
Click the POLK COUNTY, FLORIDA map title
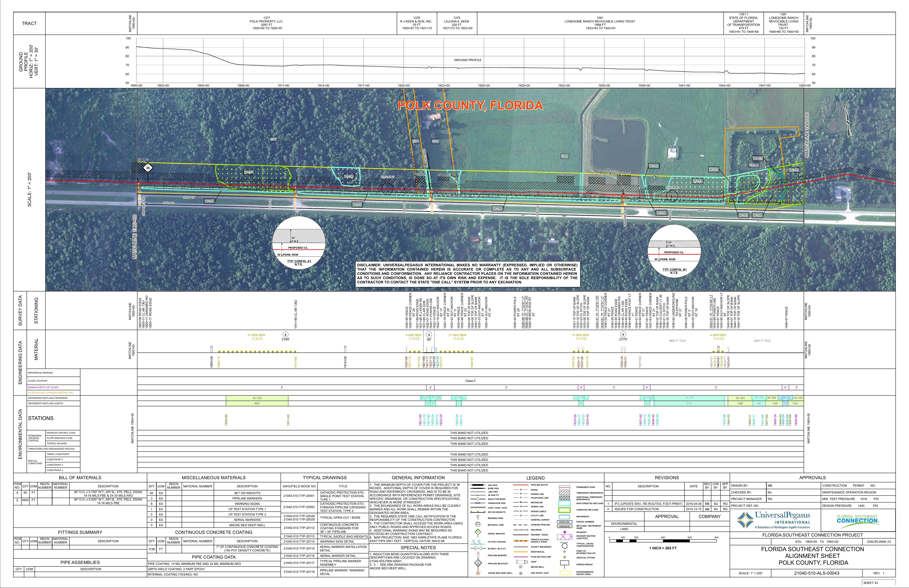470,106
